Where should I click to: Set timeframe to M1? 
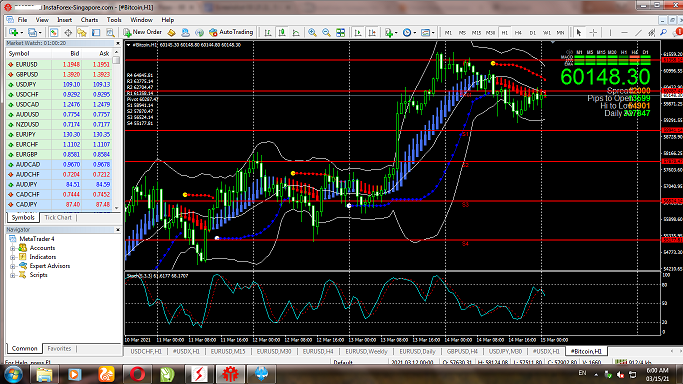pyautogui.click(x=448, y=33)
